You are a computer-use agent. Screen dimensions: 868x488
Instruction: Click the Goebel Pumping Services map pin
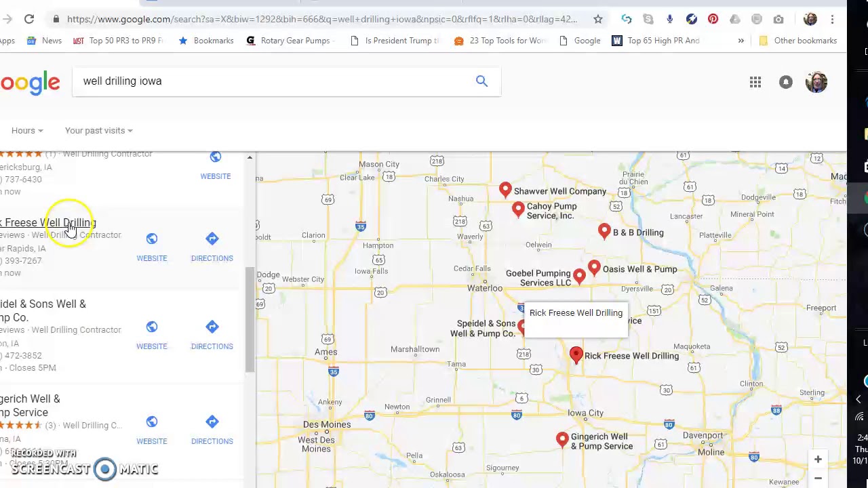point(579,275)
